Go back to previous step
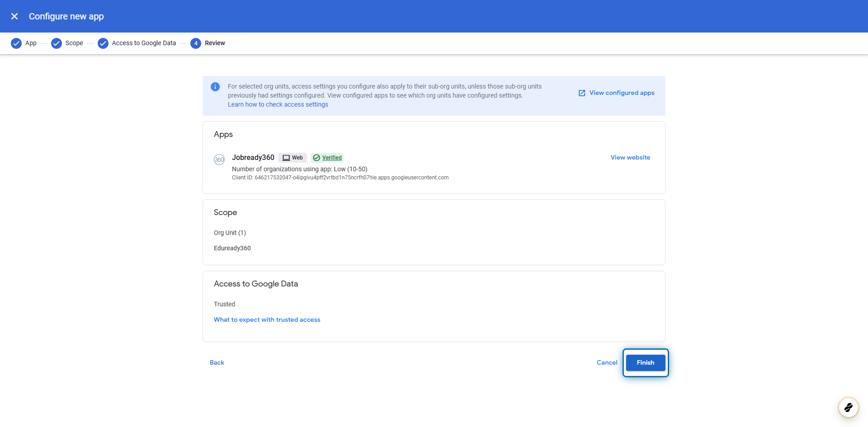868x427 pixels. pos(217,362)
